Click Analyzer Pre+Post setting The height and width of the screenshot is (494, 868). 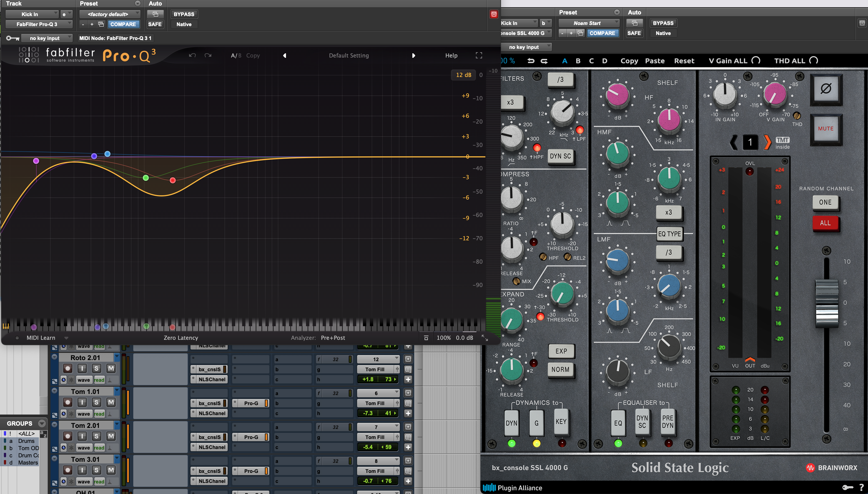click(333, 338)
